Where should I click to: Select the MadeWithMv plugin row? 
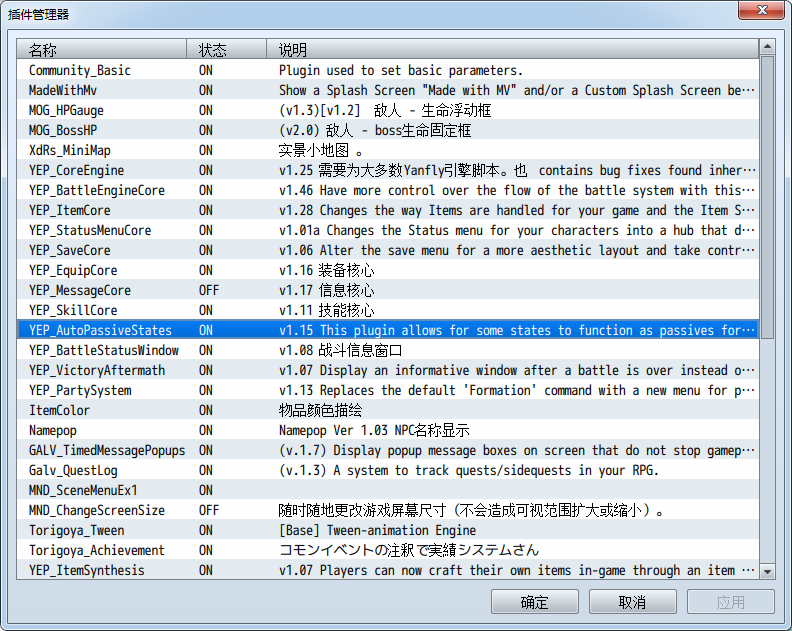click(x=387, y=90)
